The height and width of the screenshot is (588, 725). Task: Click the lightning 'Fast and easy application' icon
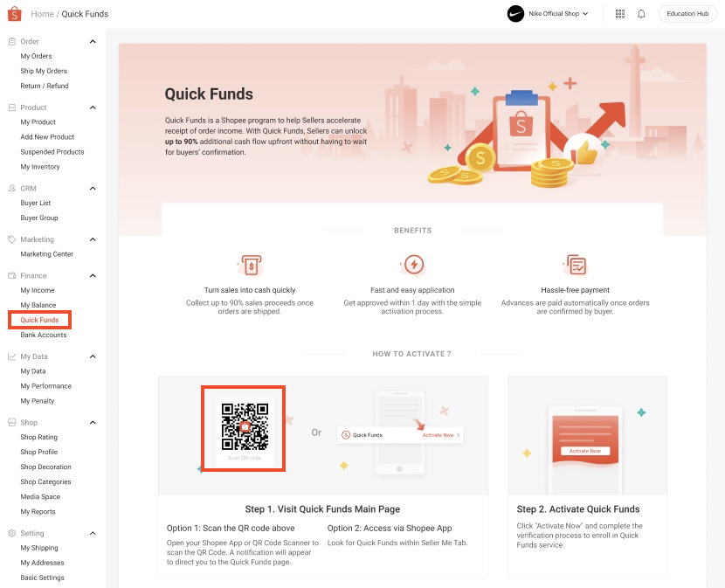coord(413,265)
